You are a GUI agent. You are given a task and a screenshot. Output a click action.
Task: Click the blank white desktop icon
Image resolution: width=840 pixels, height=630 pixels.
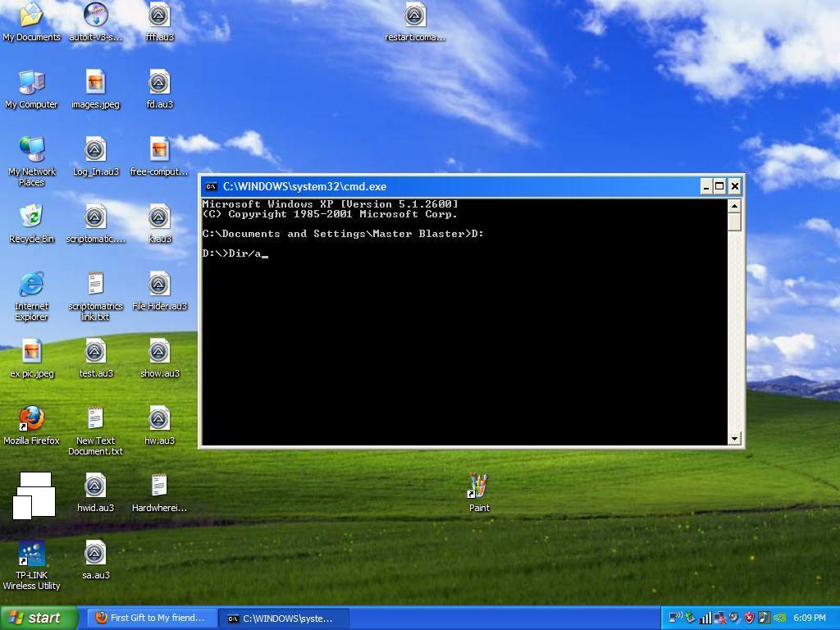click(34, 495)
